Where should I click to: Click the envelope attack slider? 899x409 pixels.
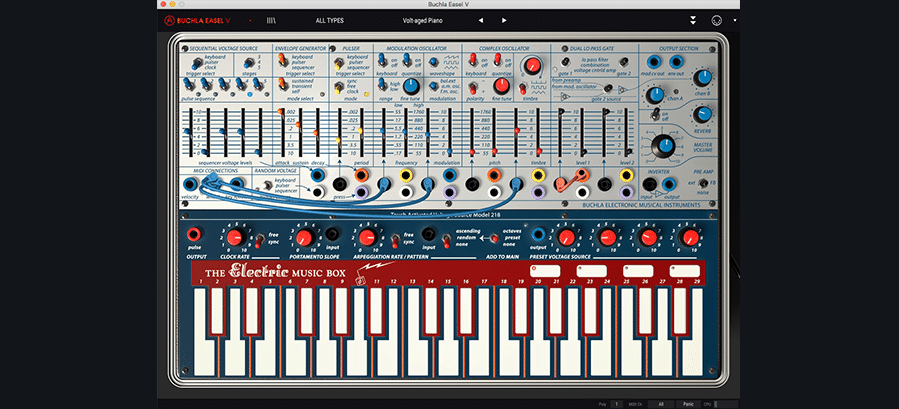click(282, 132)
